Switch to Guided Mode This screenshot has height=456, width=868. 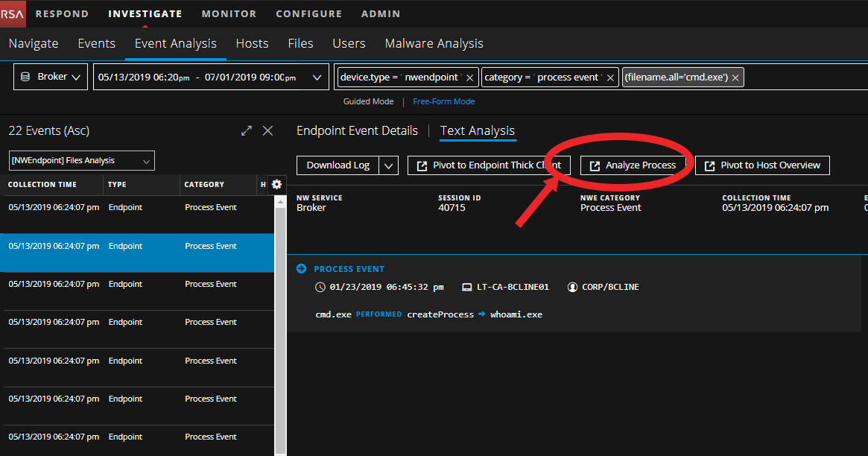368,101
